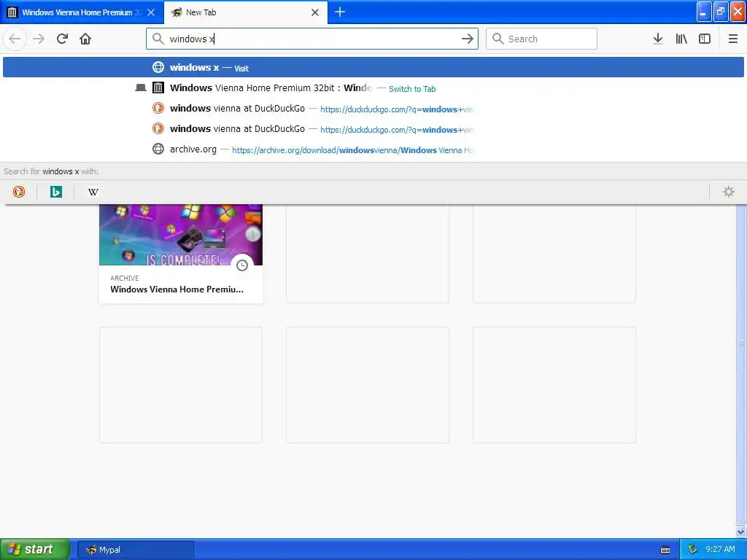Search with Wikipedia one-off engine

[x=93, y=192]
